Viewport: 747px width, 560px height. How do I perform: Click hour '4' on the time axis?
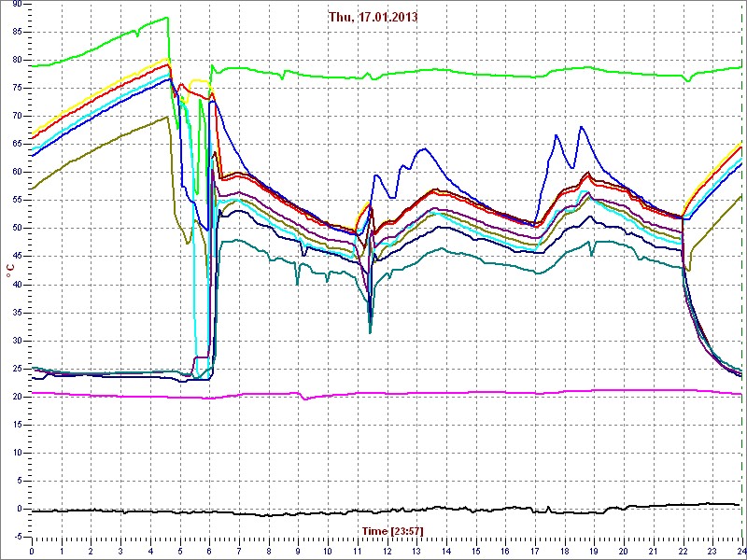click(x=150, y=551)
